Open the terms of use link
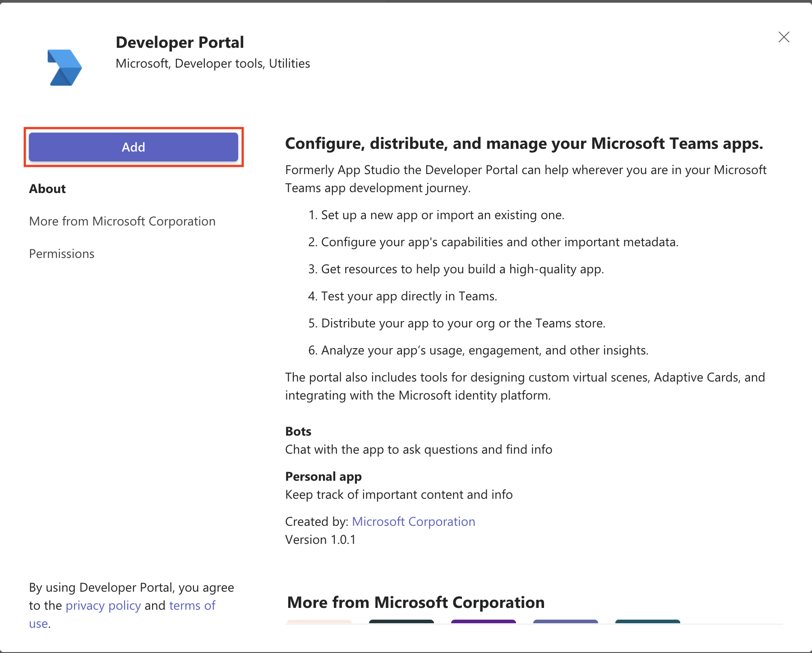 pyautogui.click(x=192, y=605)
